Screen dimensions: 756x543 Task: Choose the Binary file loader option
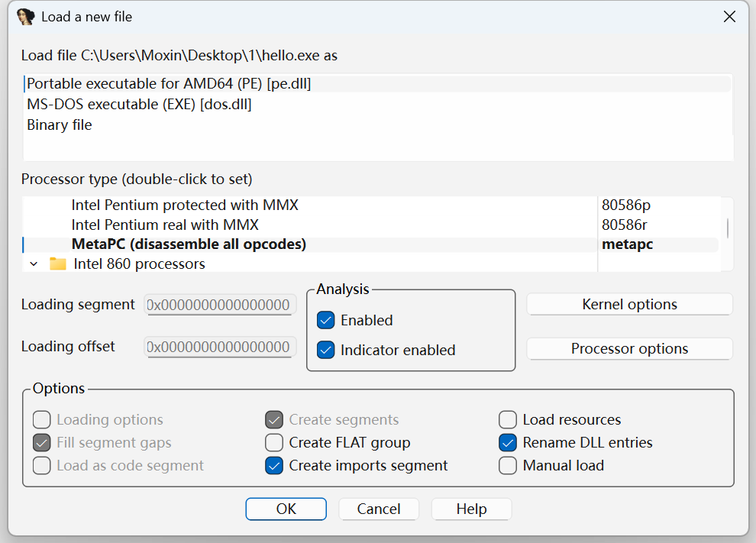[x=60, y=125]
